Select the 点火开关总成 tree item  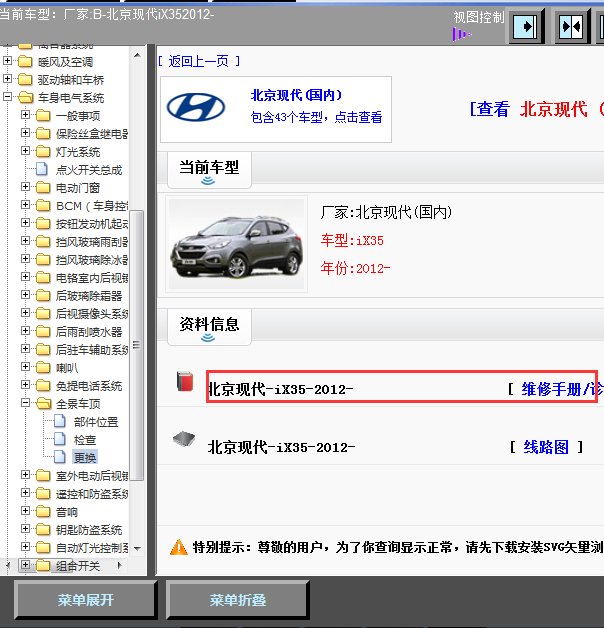[x=89, y=170]
